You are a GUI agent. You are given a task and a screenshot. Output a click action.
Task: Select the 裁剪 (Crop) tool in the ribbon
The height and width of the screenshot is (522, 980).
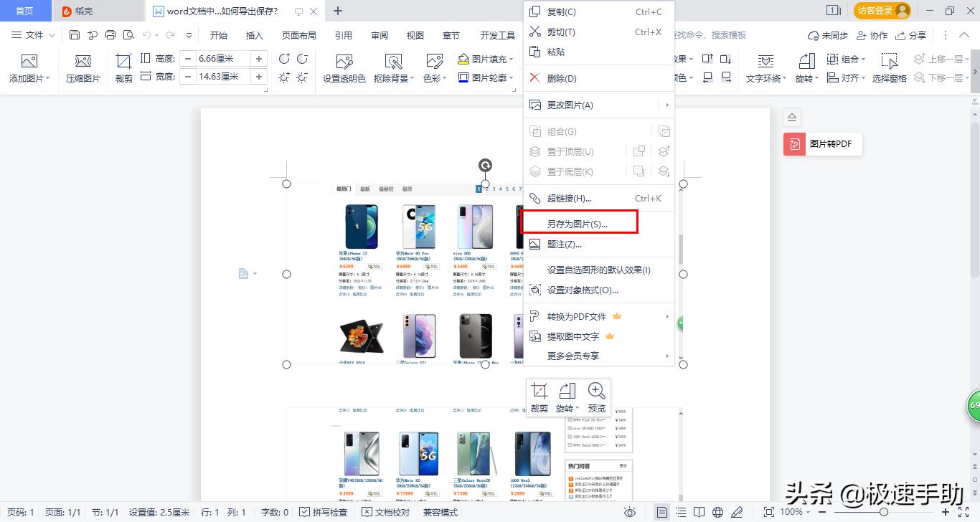coord(123,68)
